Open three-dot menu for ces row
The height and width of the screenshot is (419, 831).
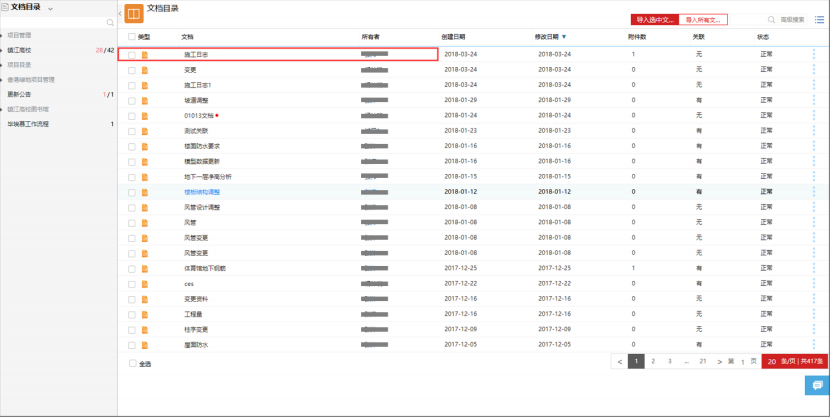coord(814,283)
